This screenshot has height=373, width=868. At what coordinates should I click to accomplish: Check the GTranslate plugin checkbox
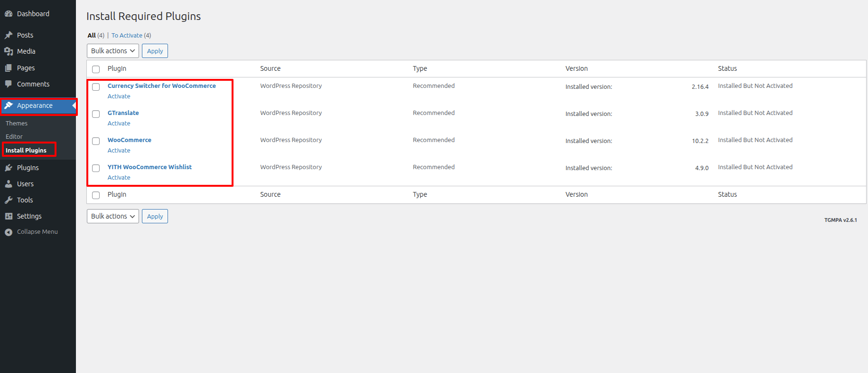(96, 114)
